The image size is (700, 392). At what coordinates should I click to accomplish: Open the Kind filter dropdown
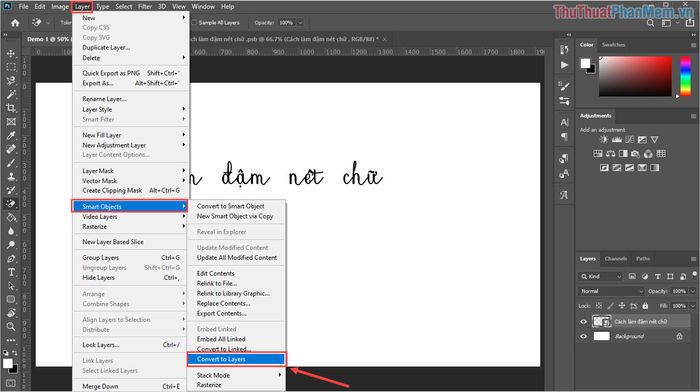tap(600, 276)
